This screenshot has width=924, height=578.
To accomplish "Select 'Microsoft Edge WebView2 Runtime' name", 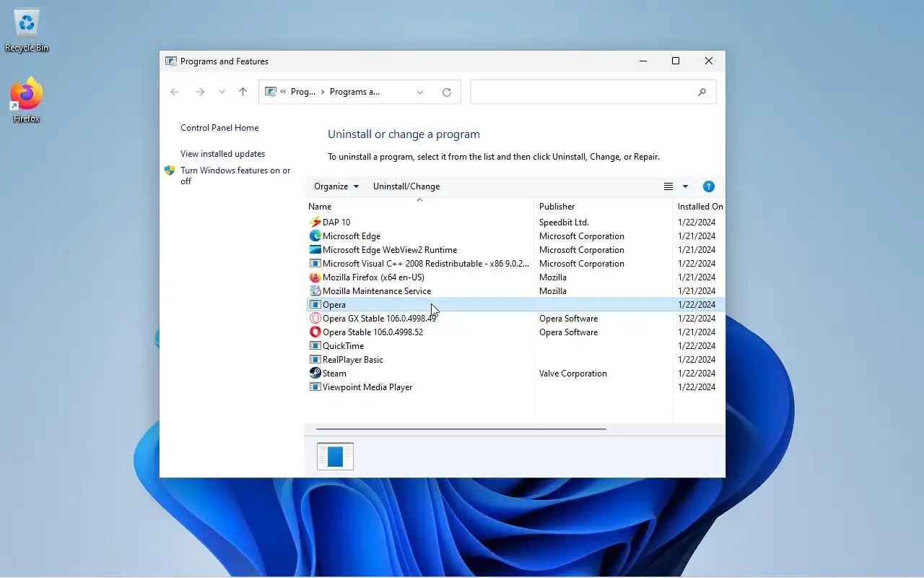I will pos(390,250).
